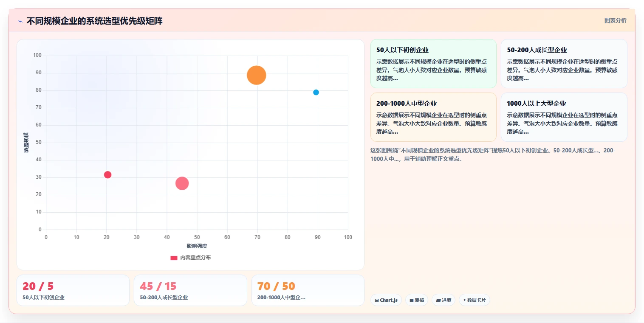644x323 pixels.
Task: Click the 50-200人成长型企业 label under 45 / 15
Action: (x=164, y=298)
